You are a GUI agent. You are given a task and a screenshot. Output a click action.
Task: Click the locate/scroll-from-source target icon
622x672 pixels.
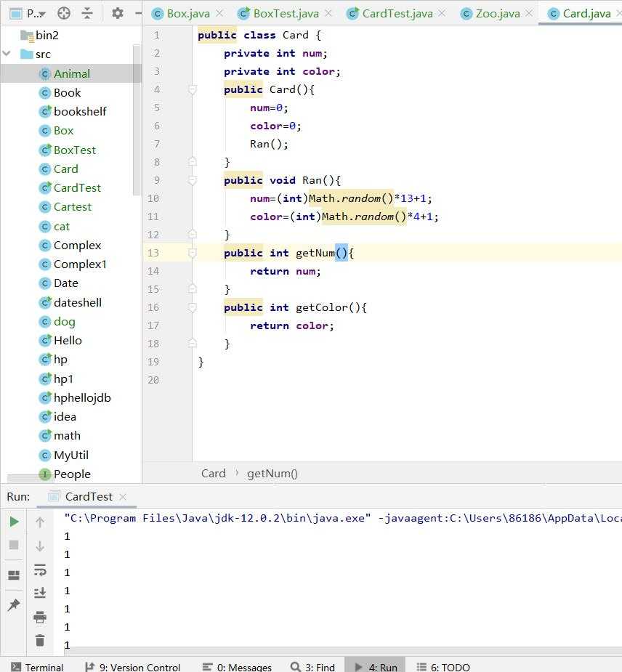pos(64,13)
